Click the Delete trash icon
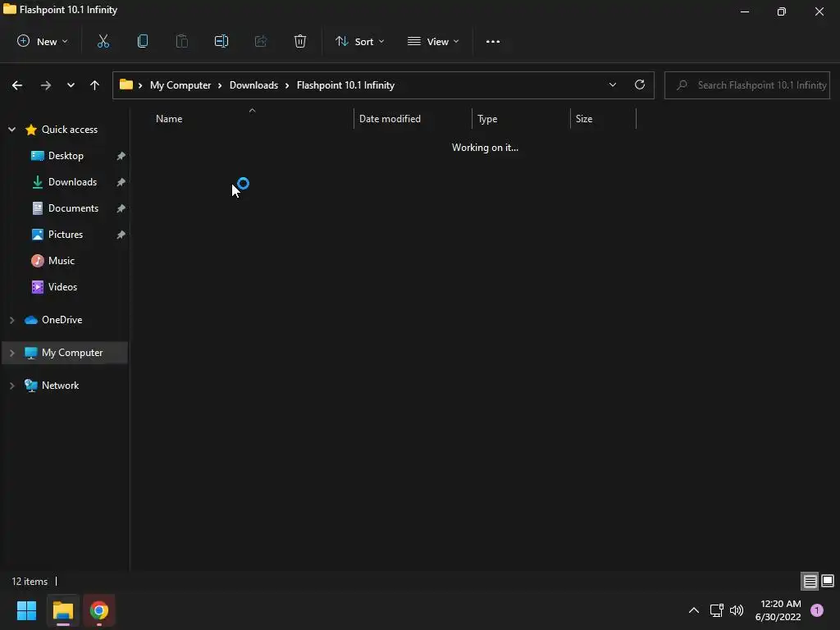The width and height of the screenshot is (840, 630). (300, 41)
